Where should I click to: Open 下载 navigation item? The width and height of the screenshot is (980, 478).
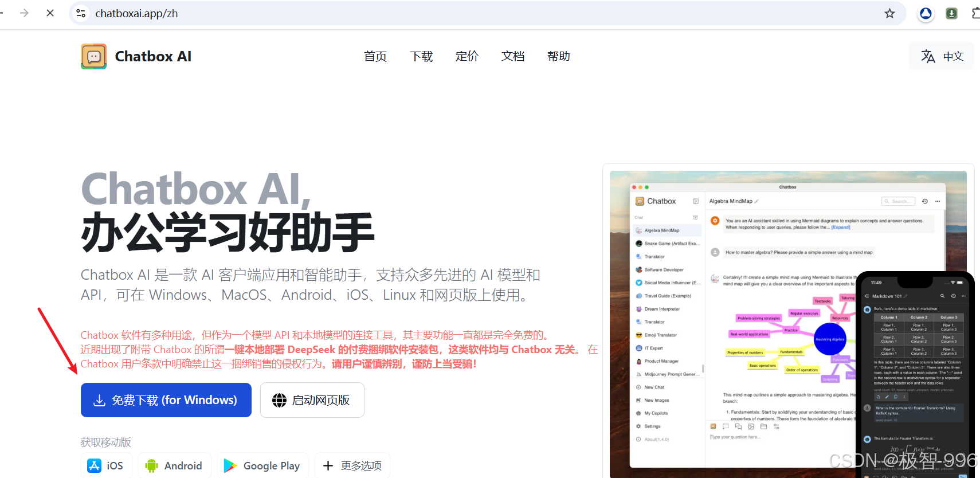pyautogui.click(x=421, y=56)
